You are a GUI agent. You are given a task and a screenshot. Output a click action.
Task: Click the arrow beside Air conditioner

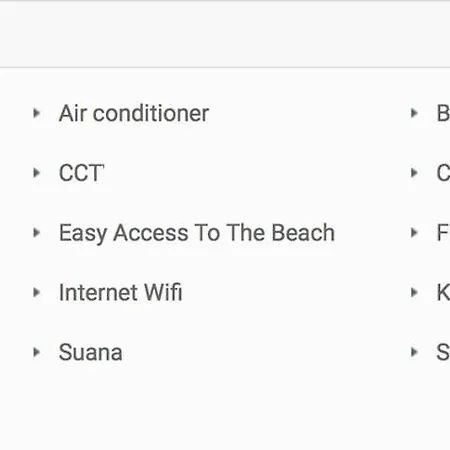[37, 113]
